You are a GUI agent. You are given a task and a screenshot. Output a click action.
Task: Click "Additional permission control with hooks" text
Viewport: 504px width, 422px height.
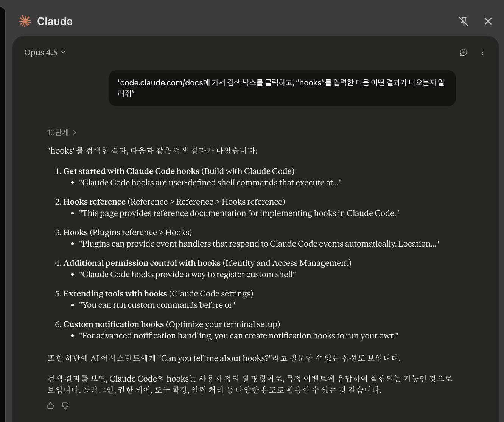(x=142, y=263)
